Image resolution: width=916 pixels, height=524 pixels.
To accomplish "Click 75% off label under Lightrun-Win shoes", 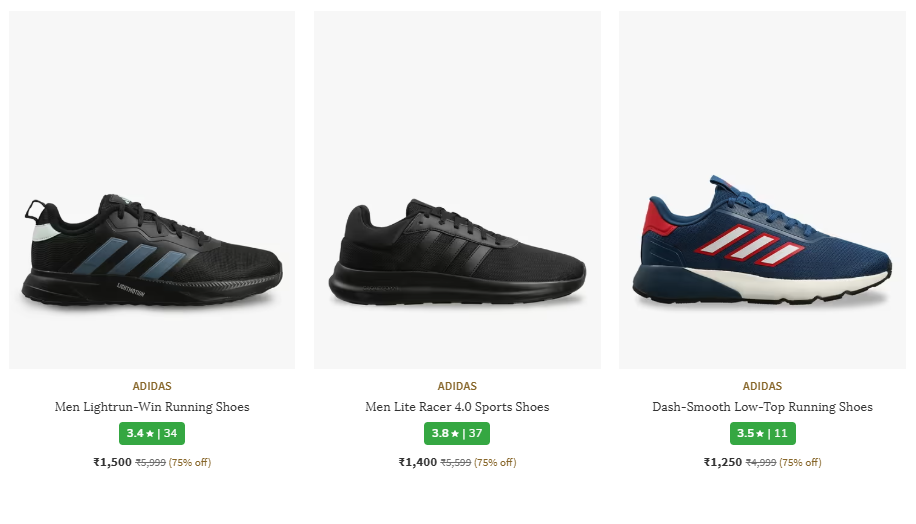I will pos(190,463).
